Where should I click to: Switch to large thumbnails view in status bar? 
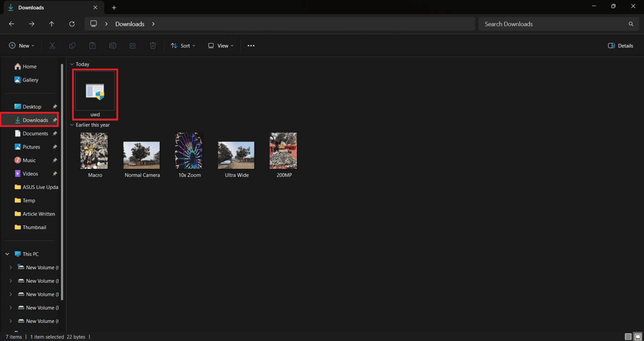637,336
